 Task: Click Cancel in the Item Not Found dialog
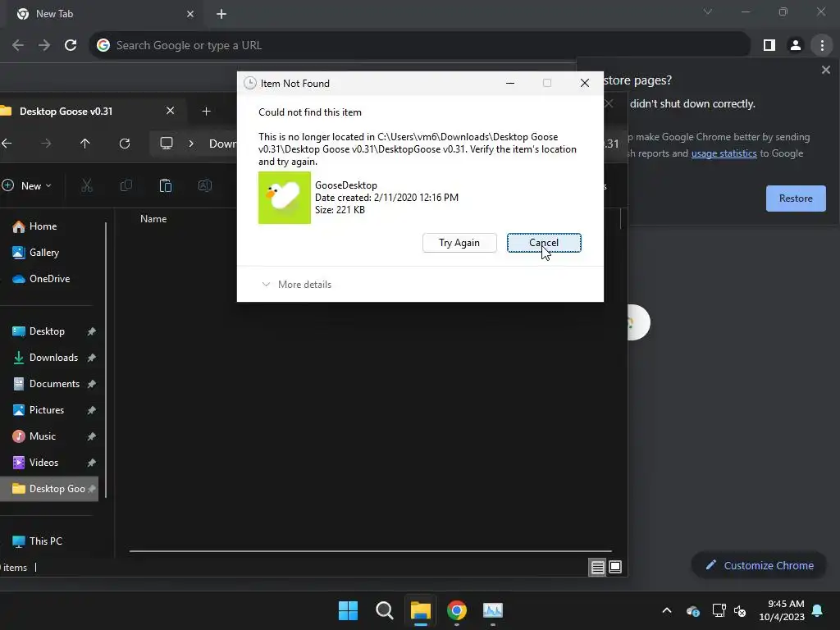(x=544, y=243)
